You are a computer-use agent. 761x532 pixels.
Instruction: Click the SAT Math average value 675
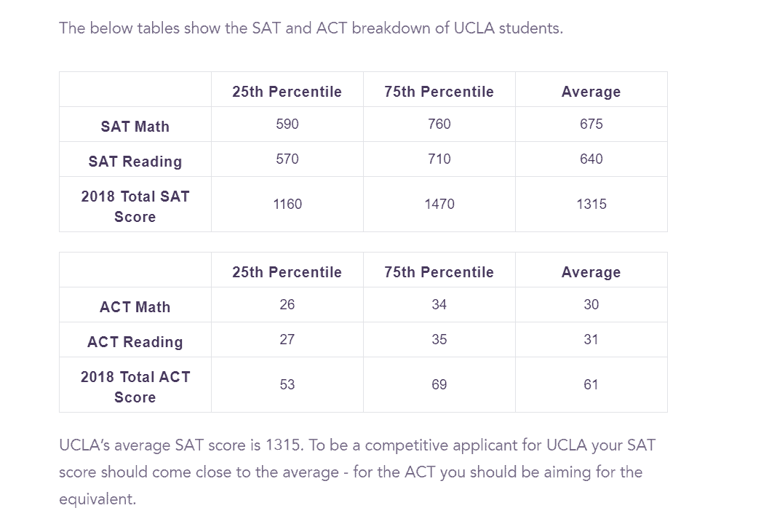coord(591,124)
